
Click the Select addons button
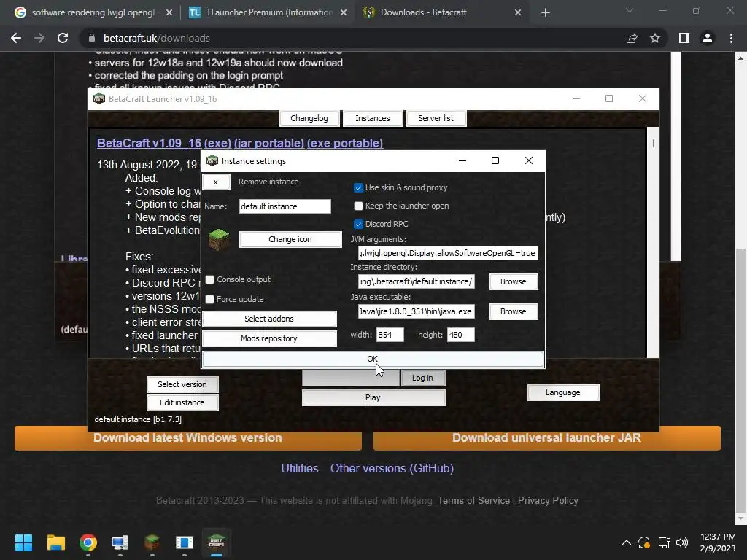point(269,319)
